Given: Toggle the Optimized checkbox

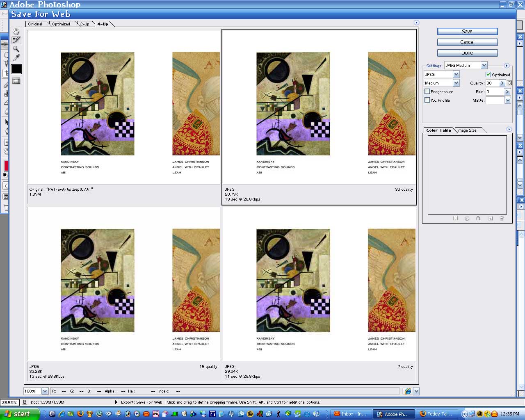Looking at the screenshot, I should (488, 74).
